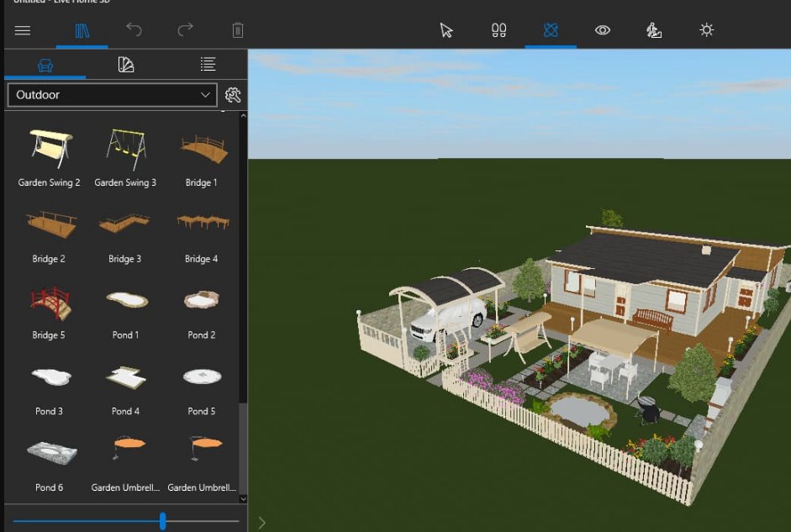Click the 'Pond 6' label text

[x=50, y=487]
